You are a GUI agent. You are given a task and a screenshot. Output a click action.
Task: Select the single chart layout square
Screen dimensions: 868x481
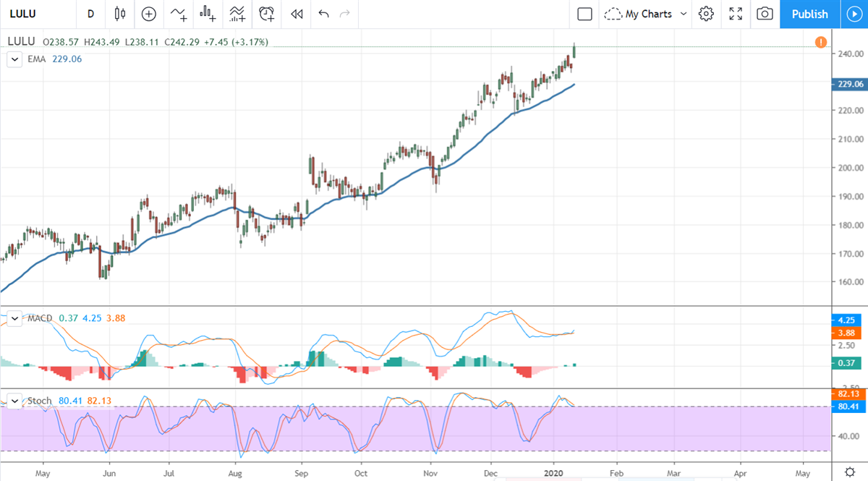coord(584,14)
